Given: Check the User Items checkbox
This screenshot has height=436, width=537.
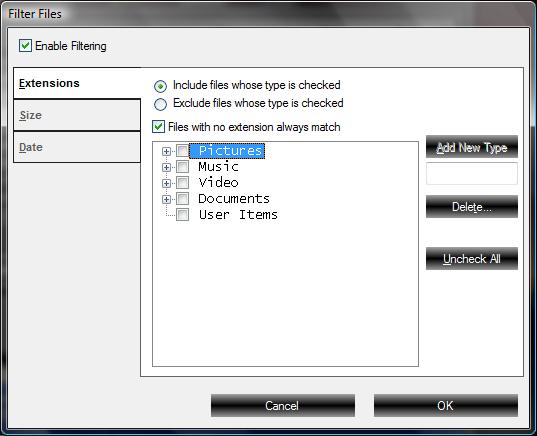Looking at the screenshot, I should (x=182, y=215).
